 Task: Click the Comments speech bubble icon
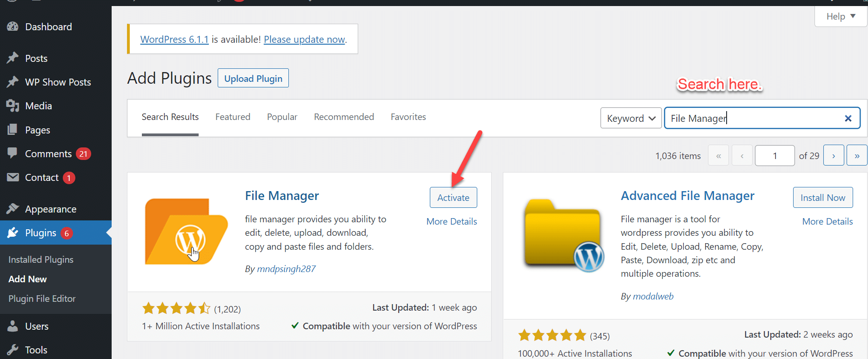click(x=13, y=153)
